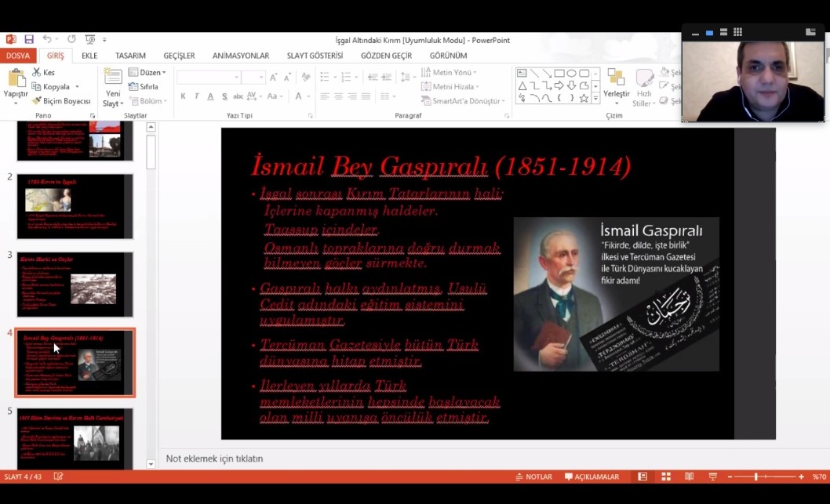The image size is (830, 504).
Task: Center align paragraph text
Action: point(338,96)
